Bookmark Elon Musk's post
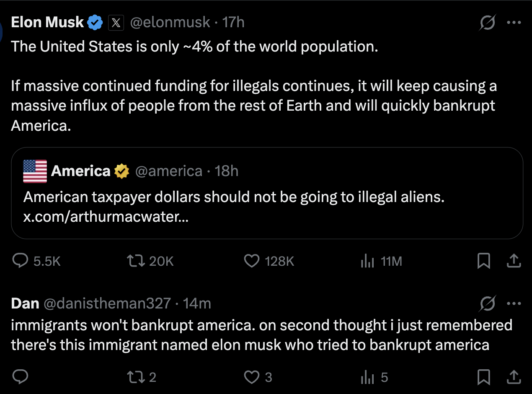Image resolution: width=532 pixels, height=394 pixels. (x=484, y=262)
